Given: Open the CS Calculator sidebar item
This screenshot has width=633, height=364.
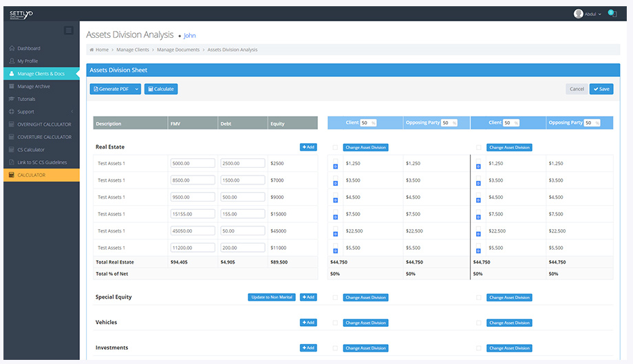Looking at the screenshot, I should (x=31, y=150).
